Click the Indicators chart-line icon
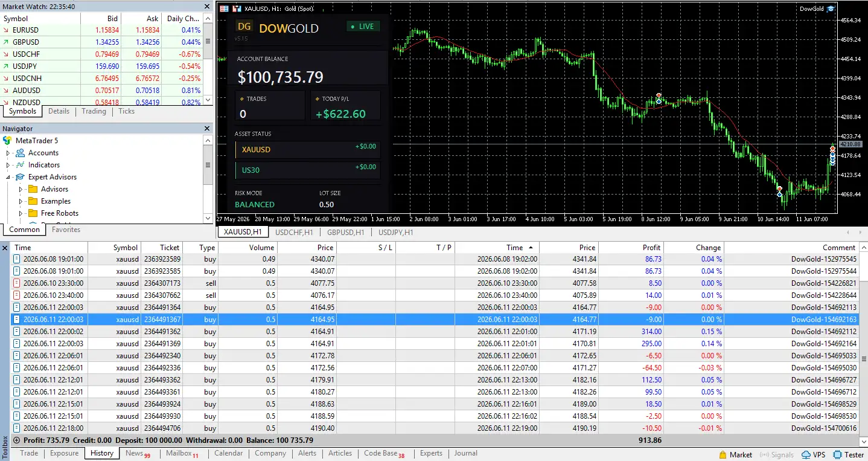Viewport: 868px width, 461px height. (x=21, y=165)
